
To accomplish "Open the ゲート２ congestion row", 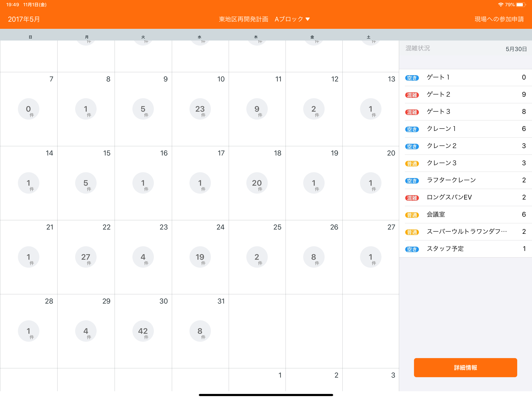I will point(465,94).
